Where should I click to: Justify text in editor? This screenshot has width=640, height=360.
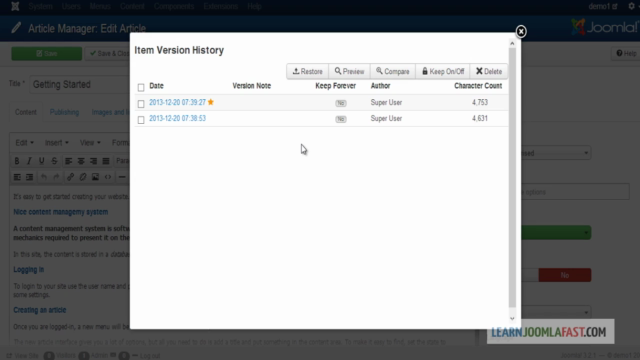pyautogui.click(x=106, y=161)
